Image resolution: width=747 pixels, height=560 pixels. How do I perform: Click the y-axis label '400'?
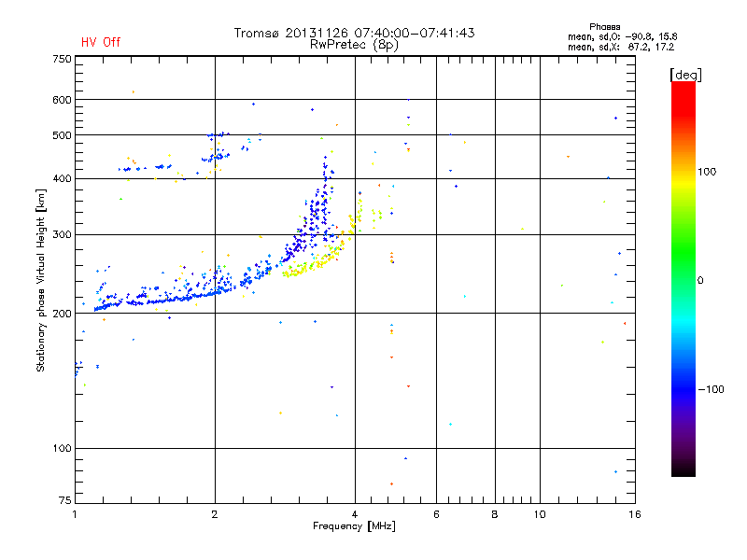62,178
